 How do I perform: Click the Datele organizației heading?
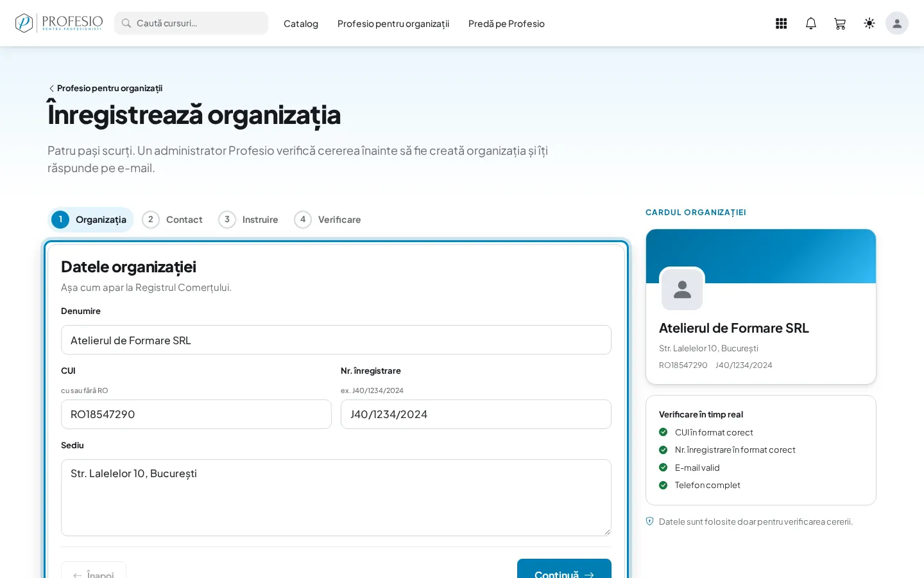pos(128,267)
